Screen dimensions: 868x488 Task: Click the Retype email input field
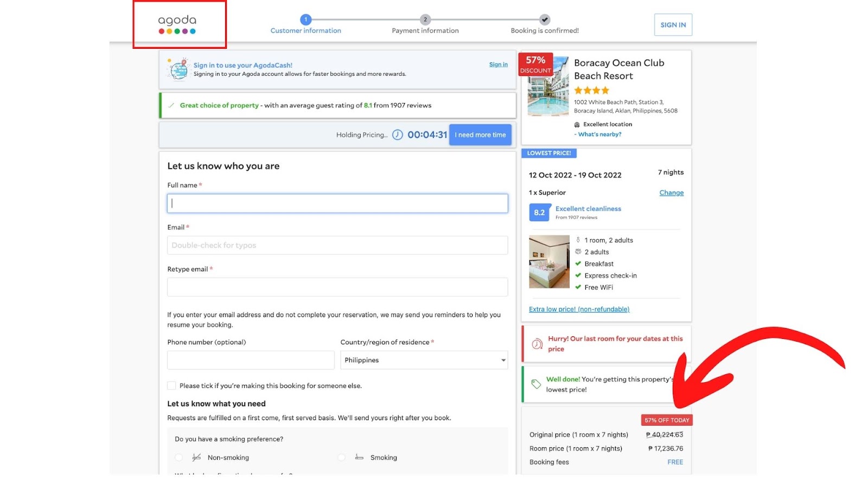click(337, 287)
